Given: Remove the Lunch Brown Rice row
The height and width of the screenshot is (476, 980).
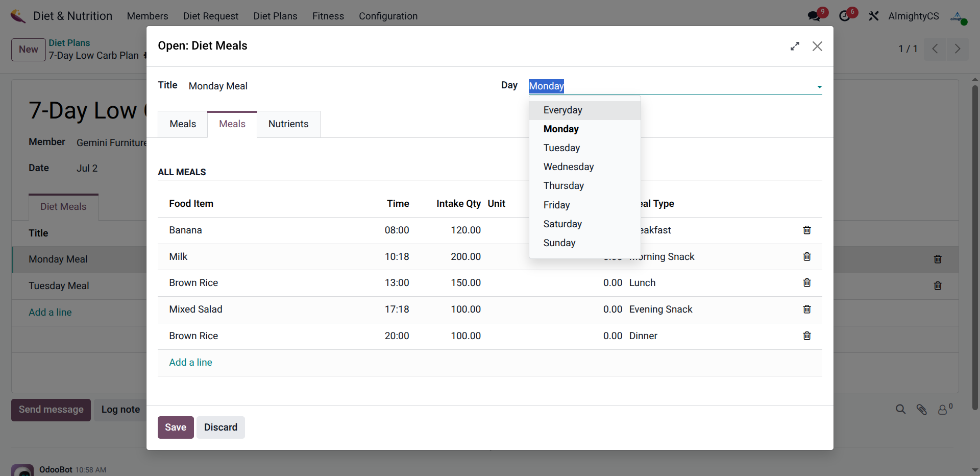Looking at the screenshot, I should [x=806, y=283].
